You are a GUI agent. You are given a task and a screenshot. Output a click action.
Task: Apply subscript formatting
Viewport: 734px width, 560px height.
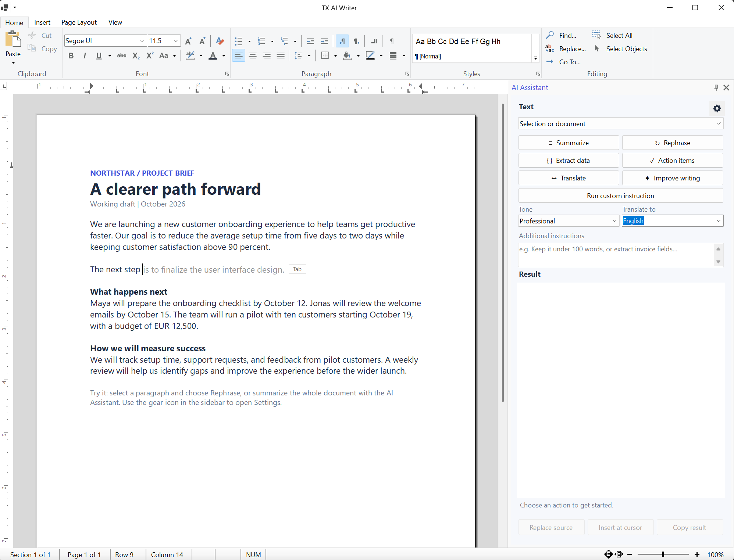[136, 56]
